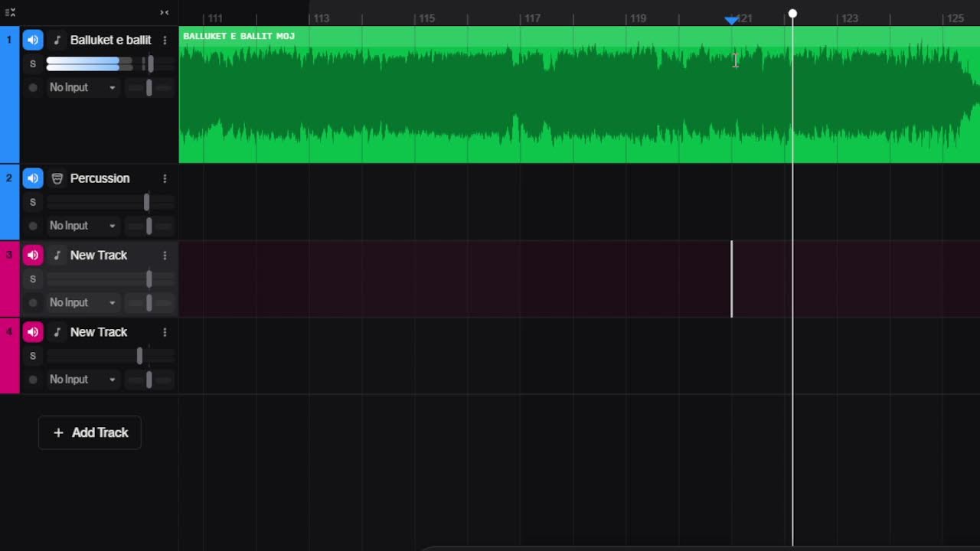The image size is (980, 551).
Task: Open Balluket e ballit track options menu
Action: click(x=165, y=40)
